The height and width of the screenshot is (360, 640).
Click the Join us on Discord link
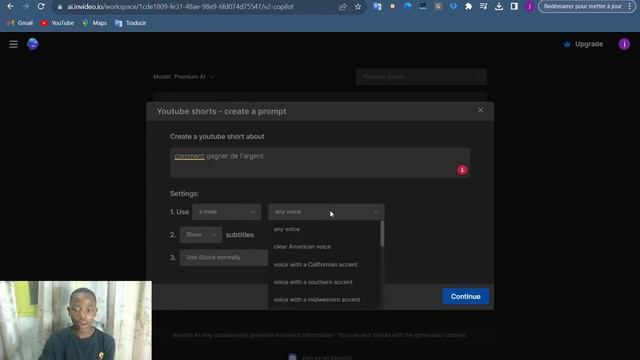(x=320, y=357)
